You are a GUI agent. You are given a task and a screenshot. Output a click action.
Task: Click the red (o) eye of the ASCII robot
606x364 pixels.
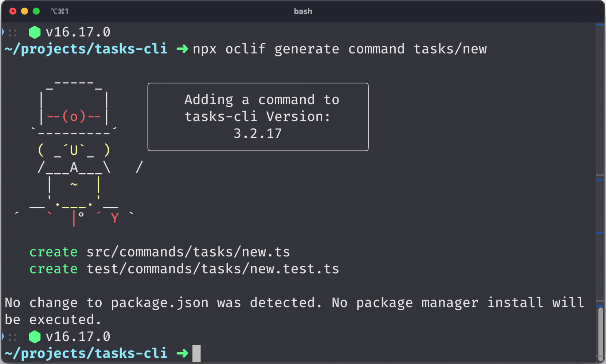tap(74, 116)
